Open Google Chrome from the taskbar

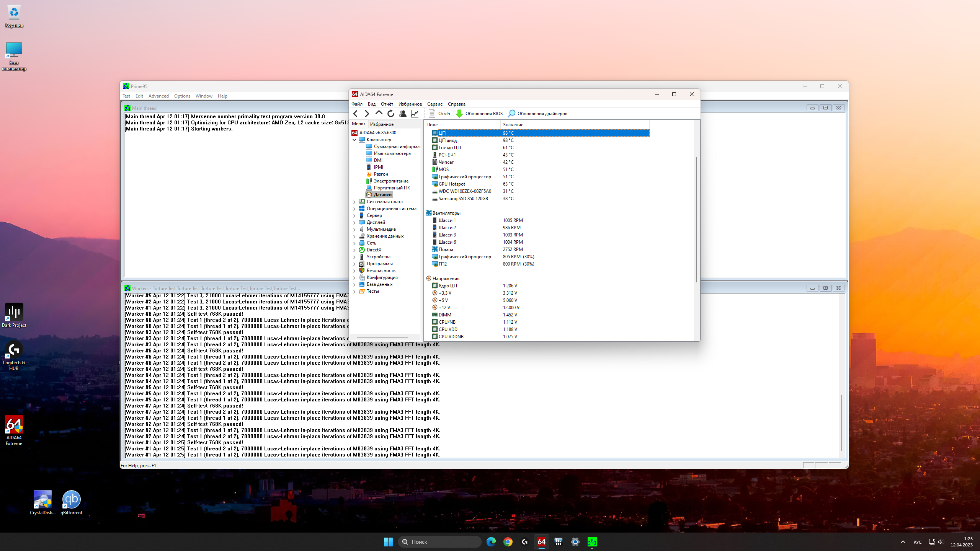click(x=508, y=541)
